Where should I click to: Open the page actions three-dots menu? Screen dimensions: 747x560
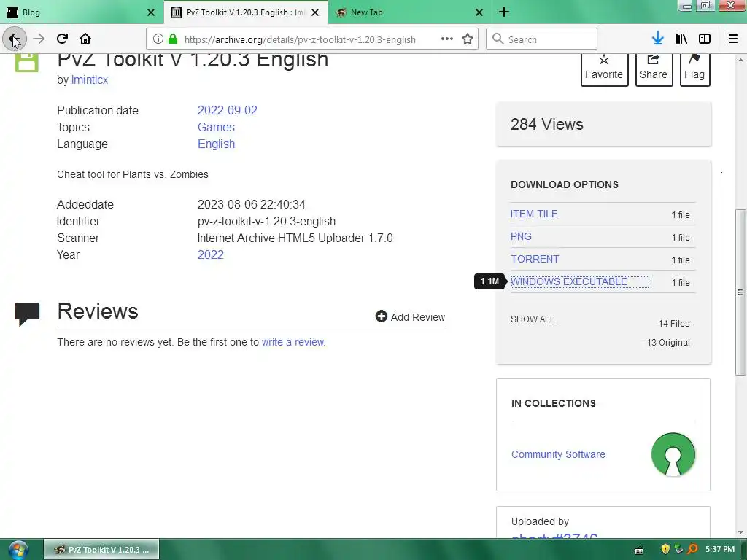[x=447, y=39]
